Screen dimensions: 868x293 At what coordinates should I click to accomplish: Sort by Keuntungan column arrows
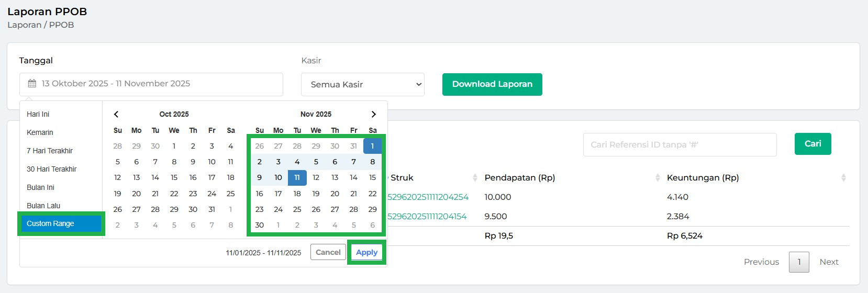click(x=843, y=178)
